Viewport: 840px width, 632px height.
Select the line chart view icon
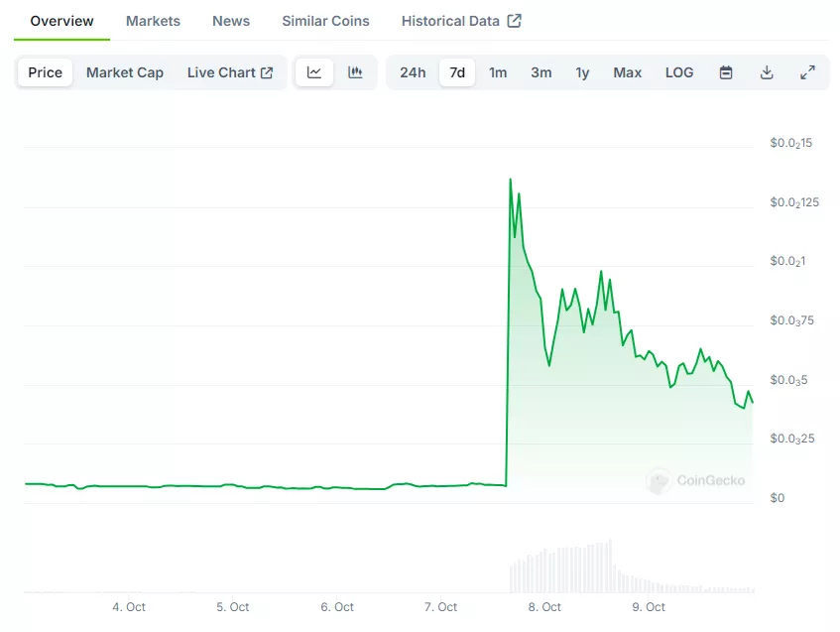[314, 71]
